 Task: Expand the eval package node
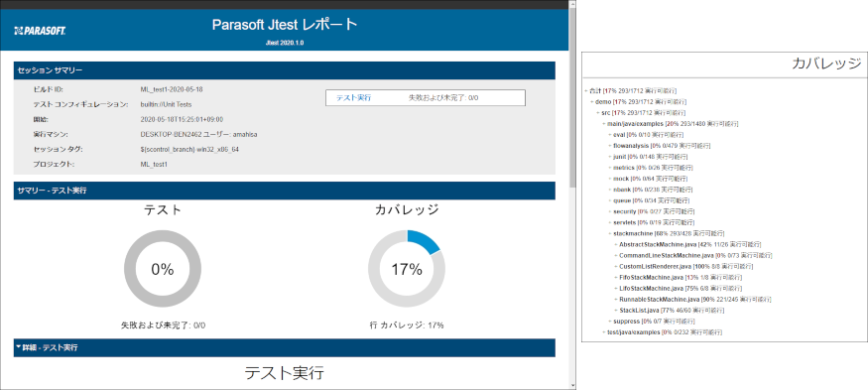coord(610,135)
